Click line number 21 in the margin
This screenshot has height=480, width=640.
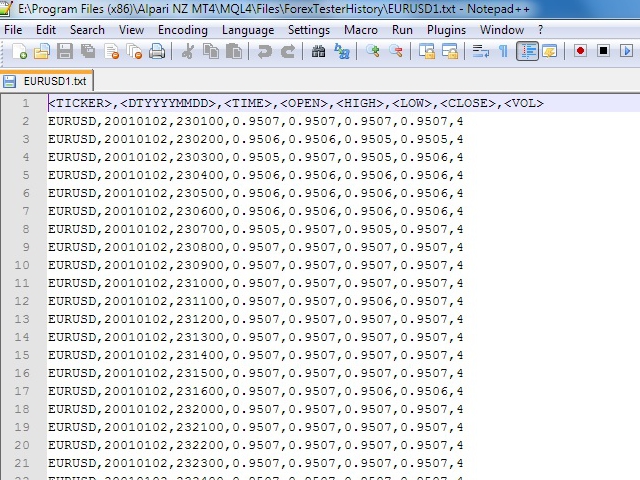coord(22,463)
